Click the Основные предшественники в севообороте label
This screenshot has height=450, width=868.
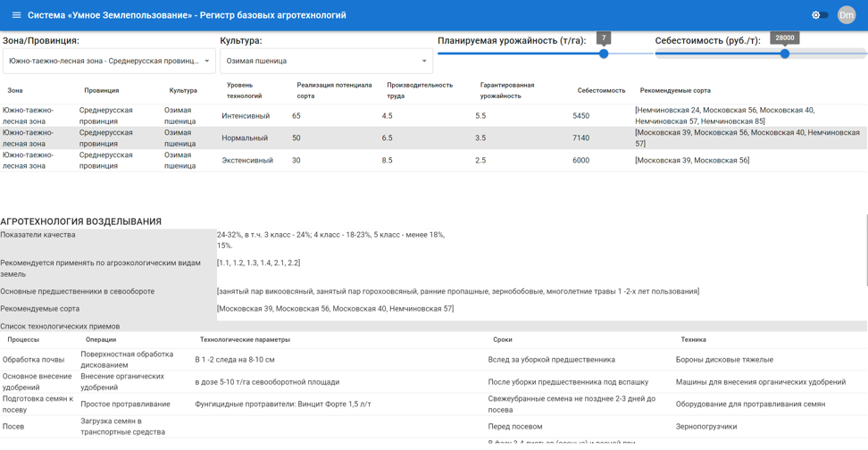tap(78, 291)
